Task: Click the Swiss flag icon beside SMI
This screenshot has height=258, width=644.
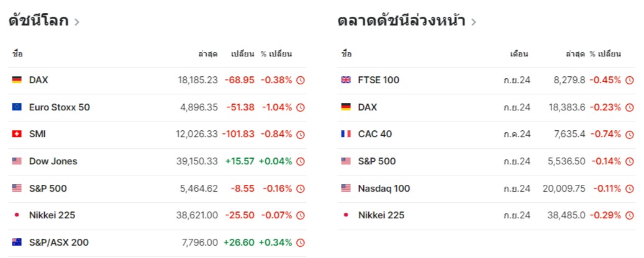Action: (17, 134)
